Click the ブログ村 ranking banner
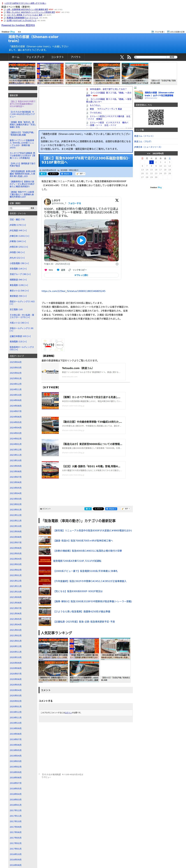Image resolution: width=186 pixels, height=868 pixels. [53, 345]
